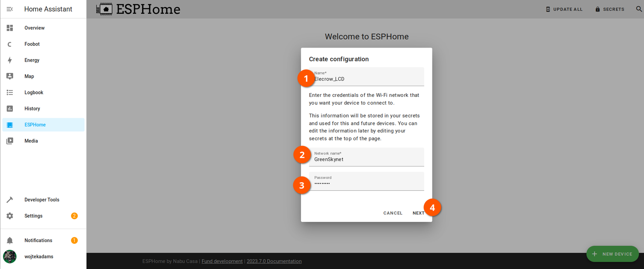Cancel the Create configuration dialog

tap(393, 213)
